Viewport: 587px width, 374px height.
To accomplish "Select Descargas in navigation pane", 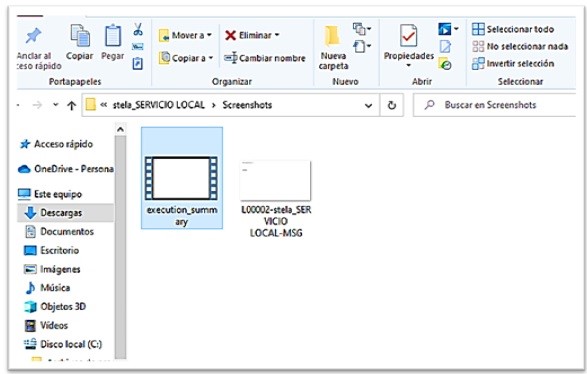I will (x=66, y=213).
